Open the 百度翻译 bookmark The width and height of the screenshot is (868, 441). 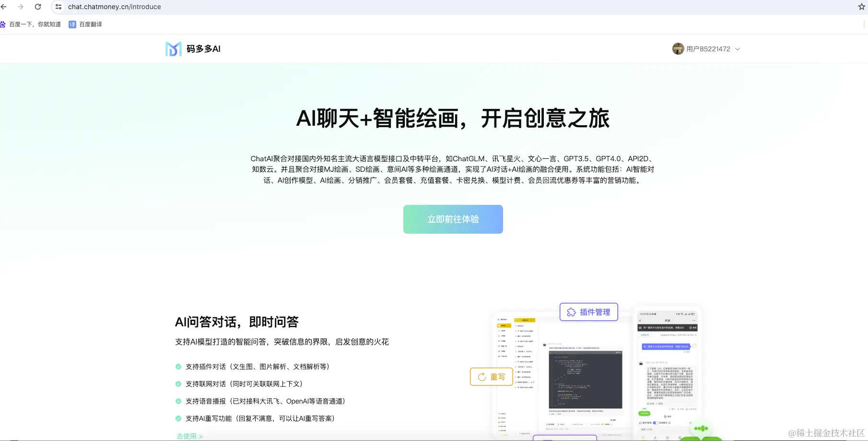click(85, 24)
